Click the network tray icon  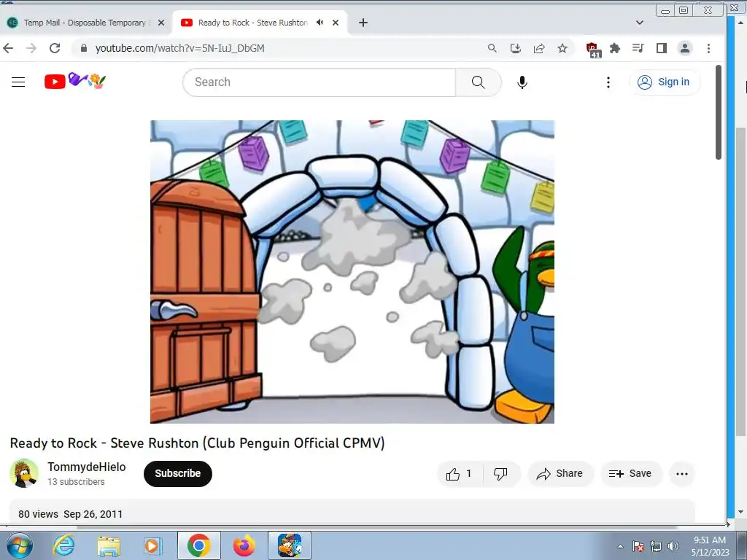tap(656, 546)
